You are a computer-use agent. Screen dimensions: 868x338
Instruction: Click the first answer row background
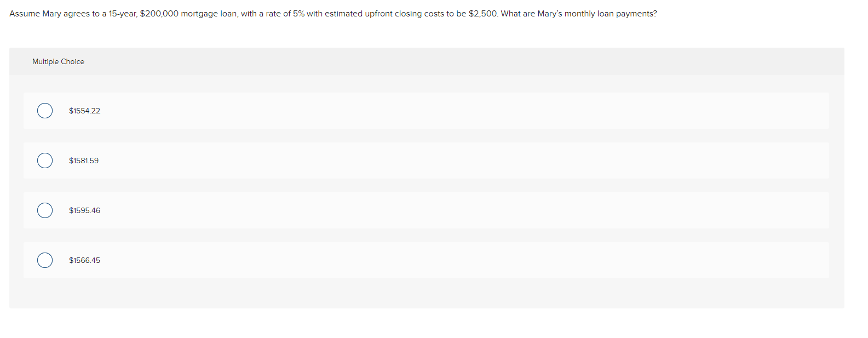tap(383, 111)
